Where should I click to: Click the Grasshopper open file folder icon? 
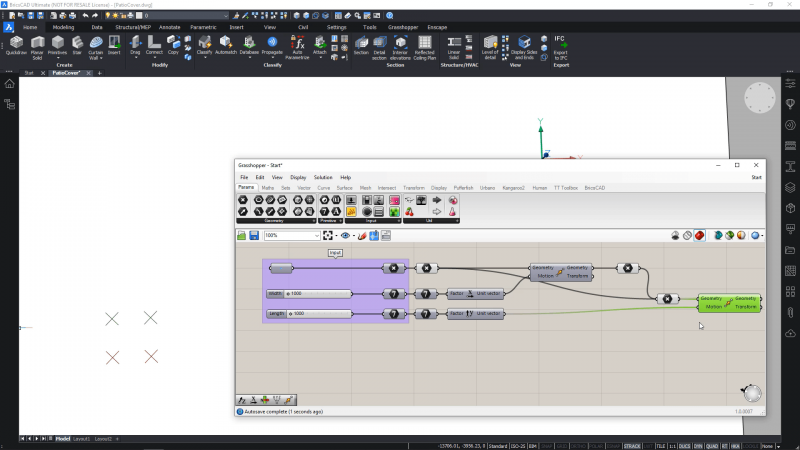click(x=241, y=235)
